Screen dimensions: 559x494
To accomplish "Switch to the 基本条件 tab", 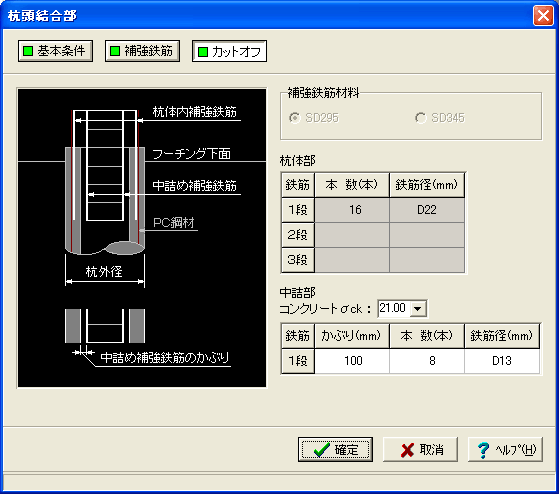I will pos(56,51).
